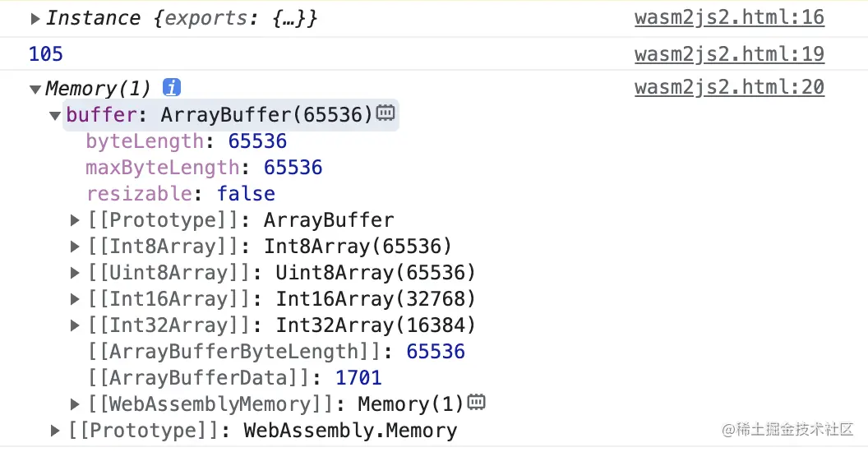The height and width of the screenshot is (452, 868).
Task: Select the [[ArrayBufferByteLength]]: 65536 row
Action: (x=276, y=351)
